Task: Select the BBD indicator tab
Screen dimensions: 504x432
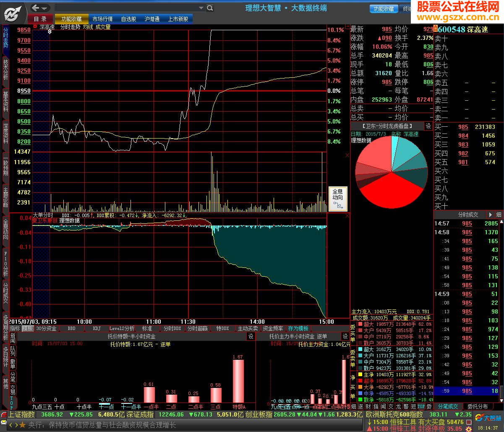Action: (x=71, y=328)
